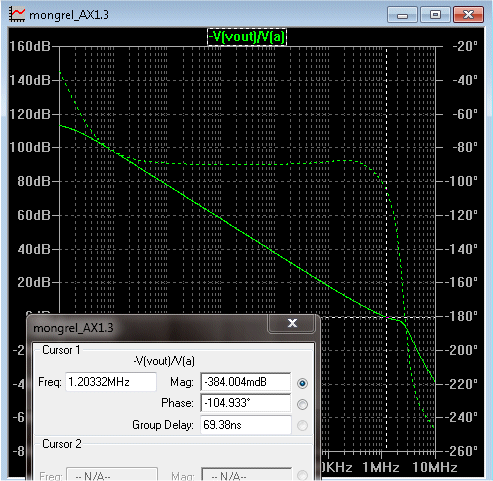Click the 160dB left axis label
The image size is (493, 481).
tap(30, 46)
